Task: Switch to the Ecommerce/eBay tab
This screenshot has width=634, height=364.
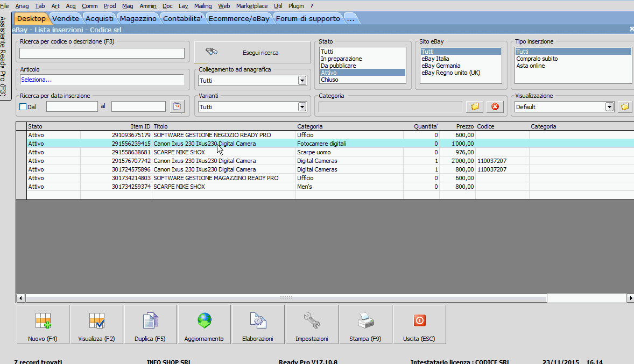Action: [x=239, y=19]
